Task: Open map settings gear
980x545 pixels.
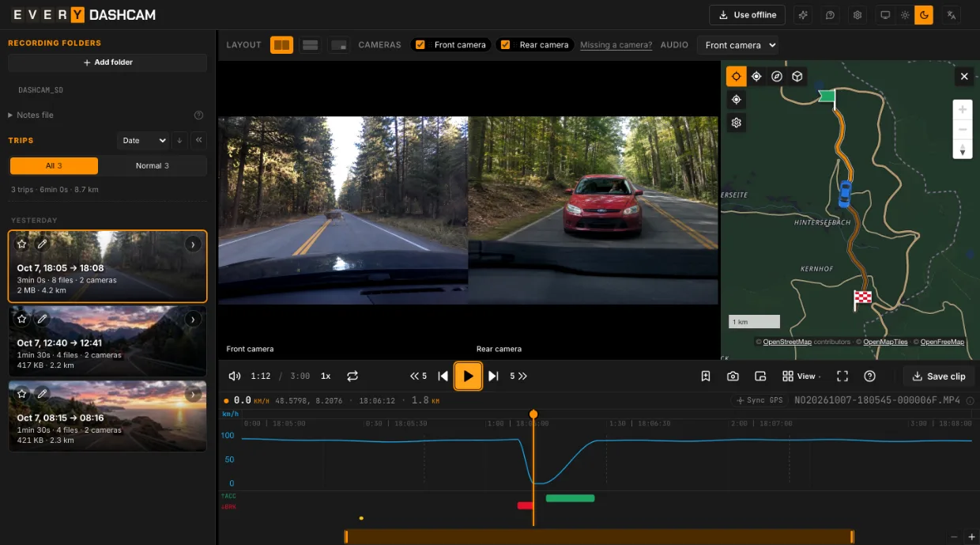Action: (x=737, y=123)
